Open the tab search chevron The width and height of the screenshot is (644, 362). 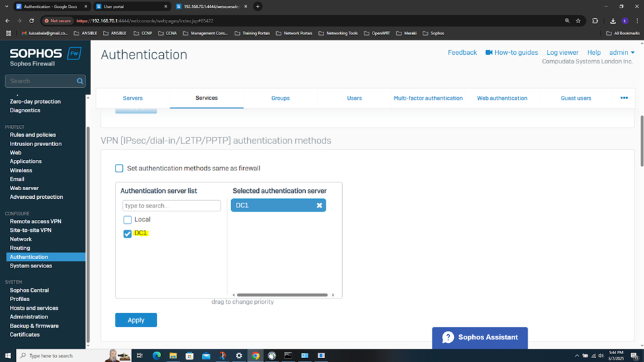tap(7, 6)
